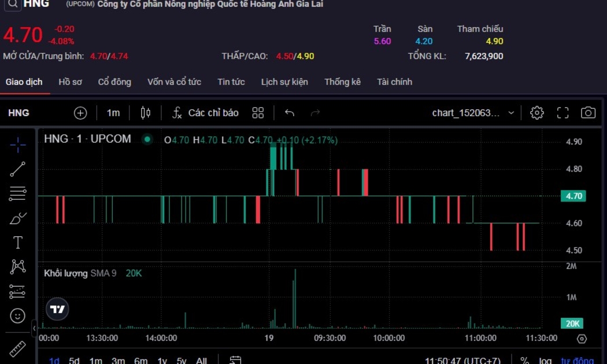
Task: Select the trend line drawing tool
Action: 17,169
